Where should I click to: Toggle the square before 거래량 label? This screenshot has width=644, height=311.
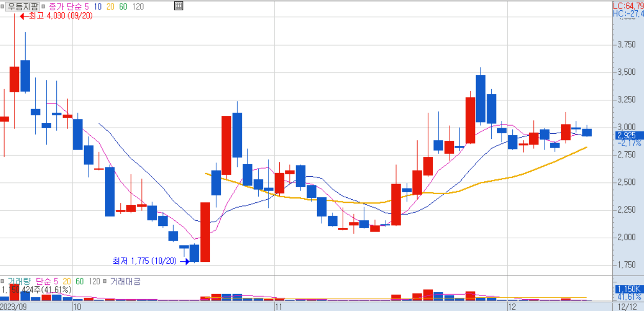click(3, 281)
